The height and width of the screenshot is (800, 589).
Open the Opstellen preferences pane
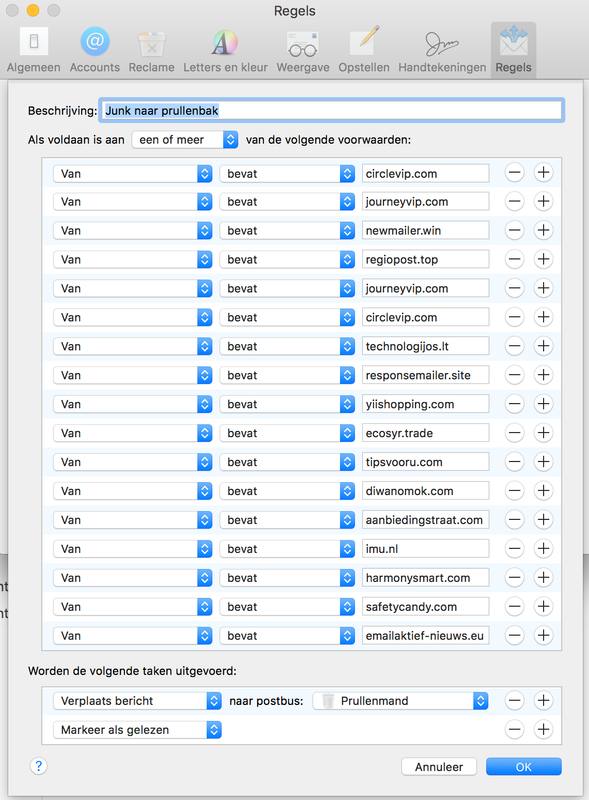point(364,50)
